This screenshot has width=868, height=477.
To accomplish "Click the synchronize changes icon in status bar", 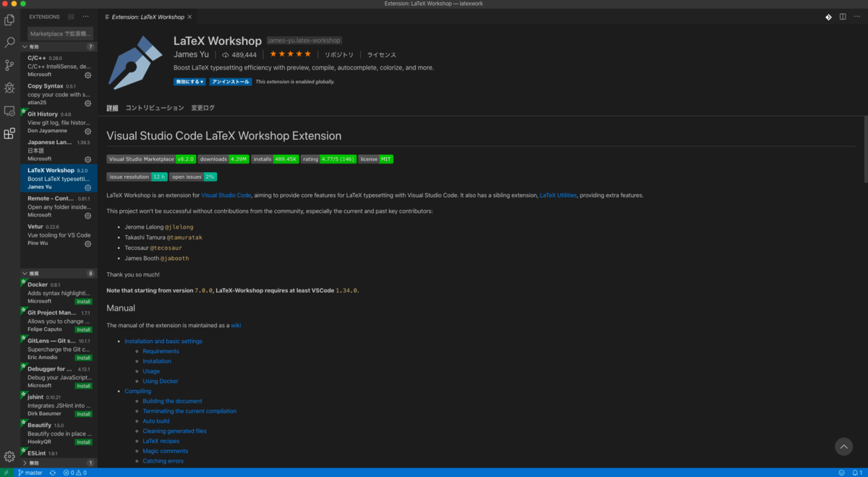I will (53, 473).
